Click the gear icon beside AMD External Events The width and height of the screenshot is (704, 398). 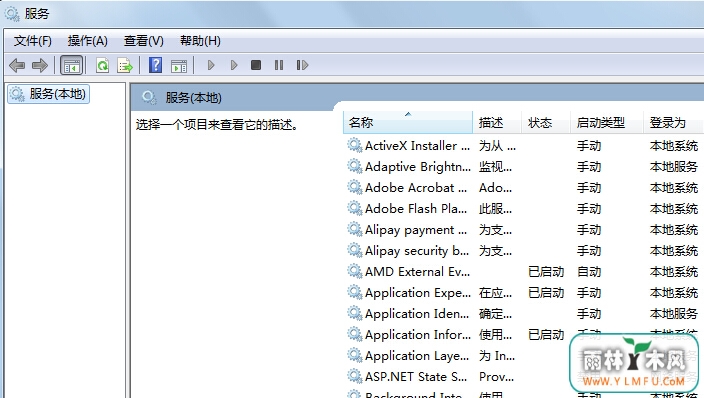pyautogui.click(x=355, y=271)
